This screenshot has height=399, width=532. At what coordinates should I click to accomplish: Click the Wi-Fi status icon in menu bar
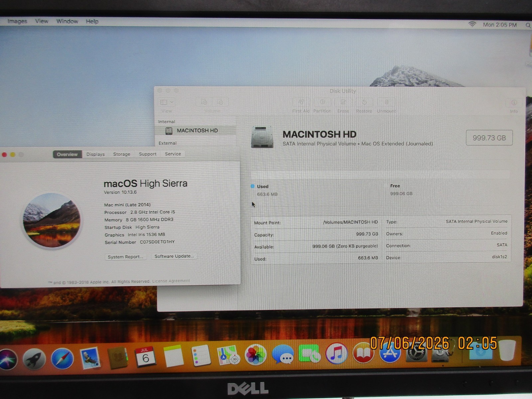click(472, 24)
